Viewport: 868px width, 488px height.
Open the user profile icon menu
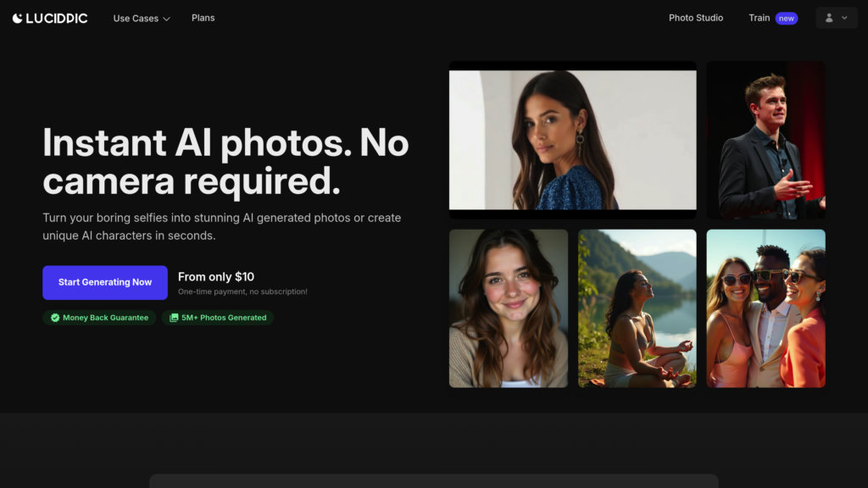(x=829, y=18)
